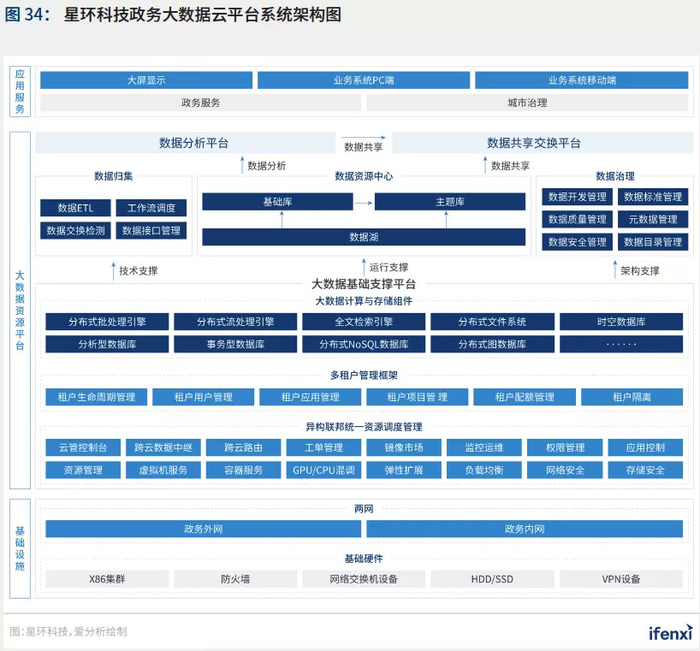Screen dimensions: 700x651
Task: Click the 城市治理 bar
Action: click(527, 103)
